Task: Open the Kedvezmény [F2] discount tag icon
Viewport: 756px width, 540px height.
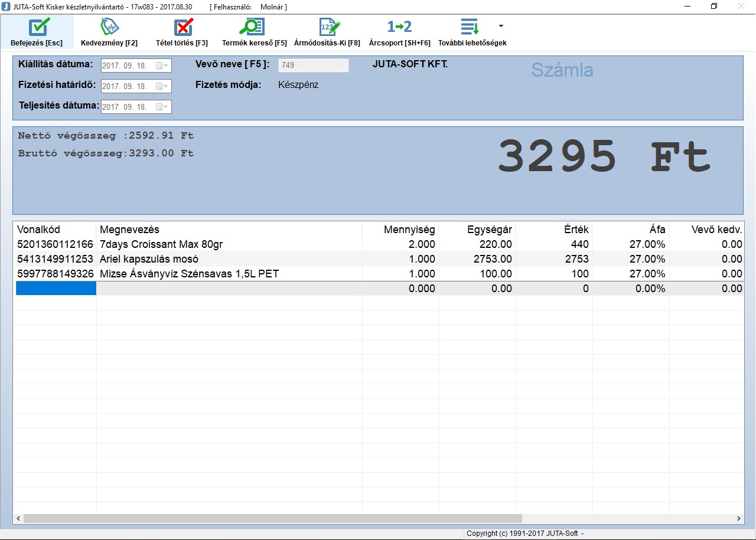Action: tap(109, 27)
